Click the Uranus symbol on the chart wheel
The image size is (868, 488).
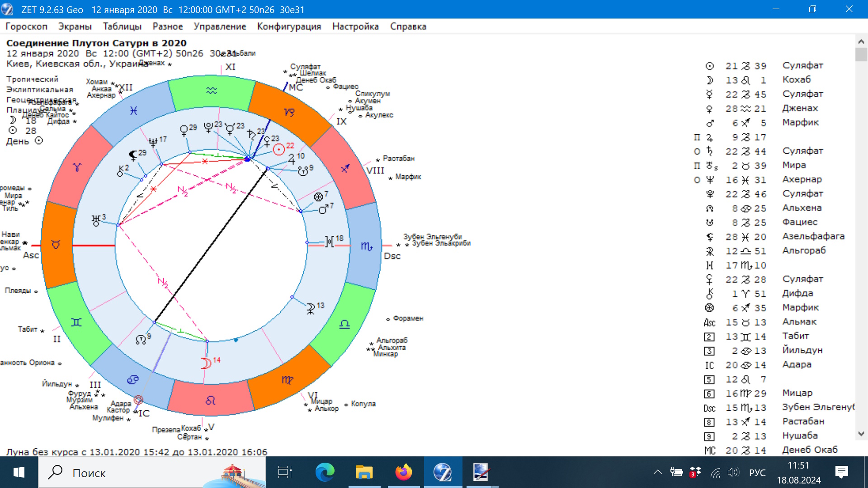(x=96, y=221)
